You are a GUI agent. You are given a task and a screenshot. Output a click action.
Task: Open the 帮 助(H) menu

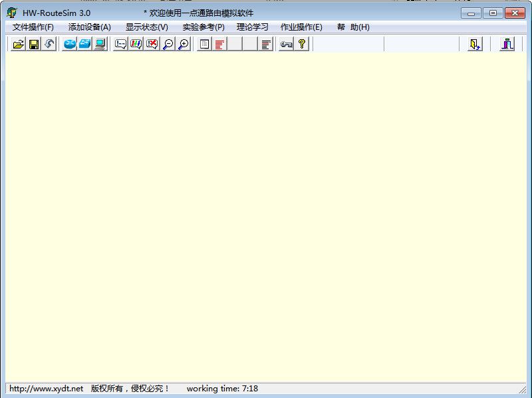[353, 27]
